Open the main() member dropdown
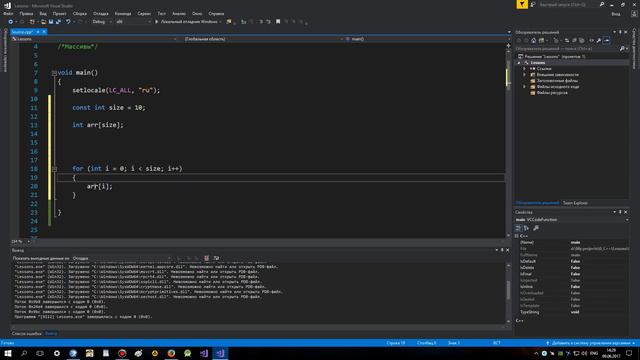Viewport: 640px width, 360px height. (x=427, y=39)
